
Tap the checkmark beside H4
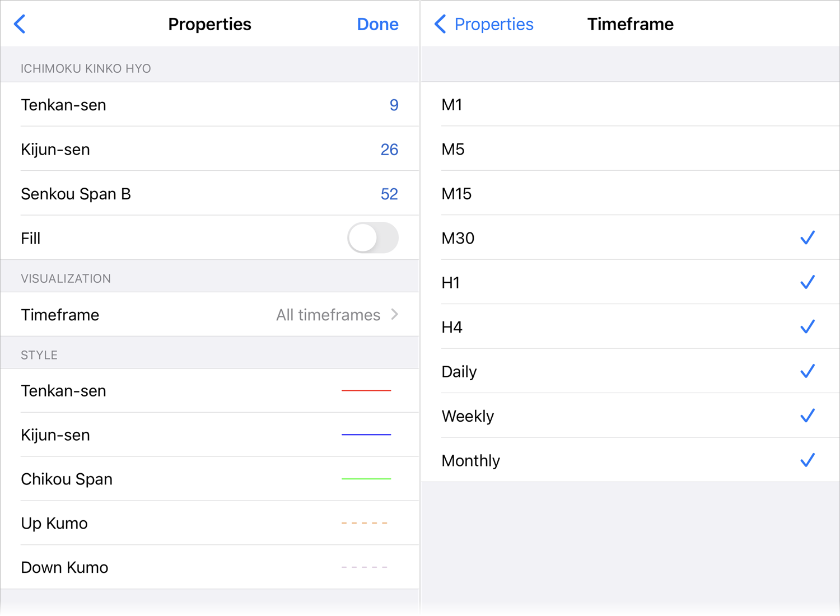[808, 326]
